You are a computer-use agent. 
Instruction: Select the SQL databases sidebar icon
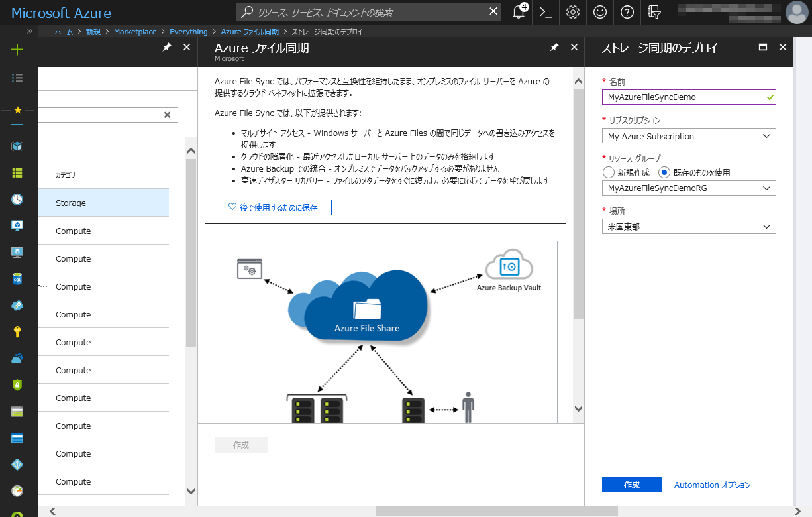[x=18, y=278]
